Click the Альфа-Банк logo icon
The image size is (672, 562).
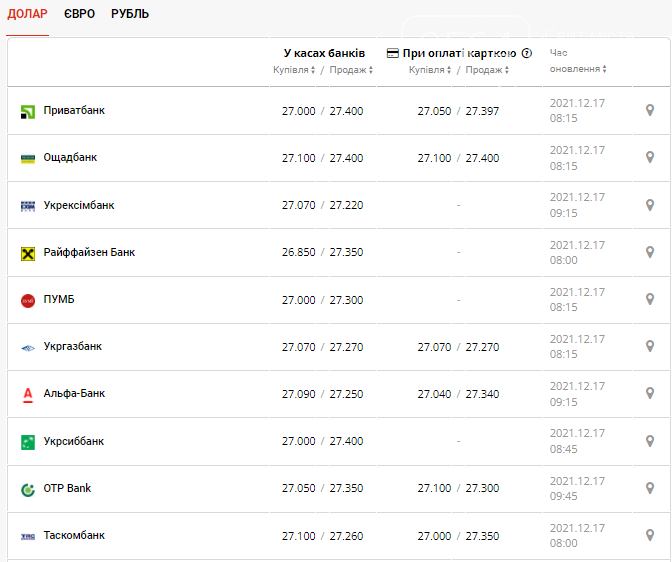(28, 394)
